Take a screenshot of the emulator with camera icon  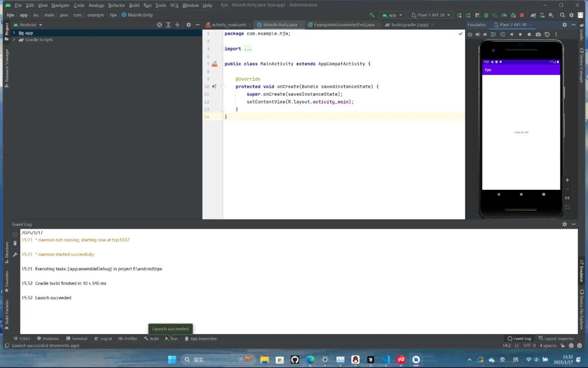point(538,34)
